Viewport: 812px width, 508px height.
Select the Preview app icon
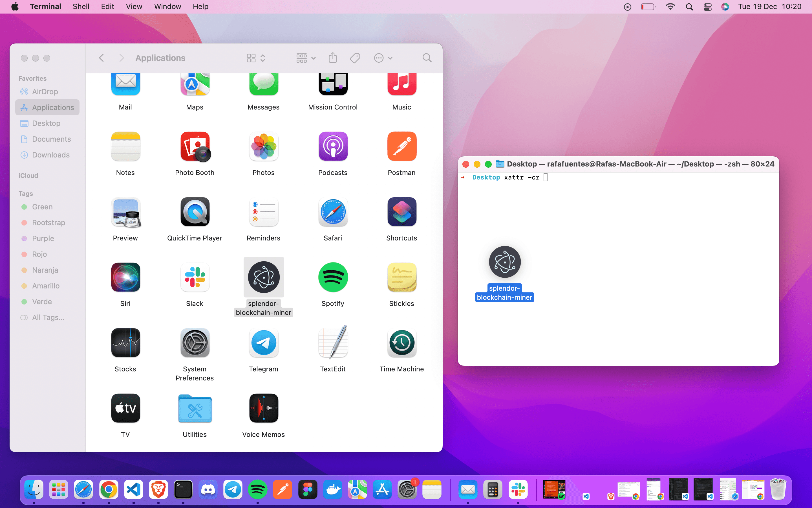tap(125, 212)
